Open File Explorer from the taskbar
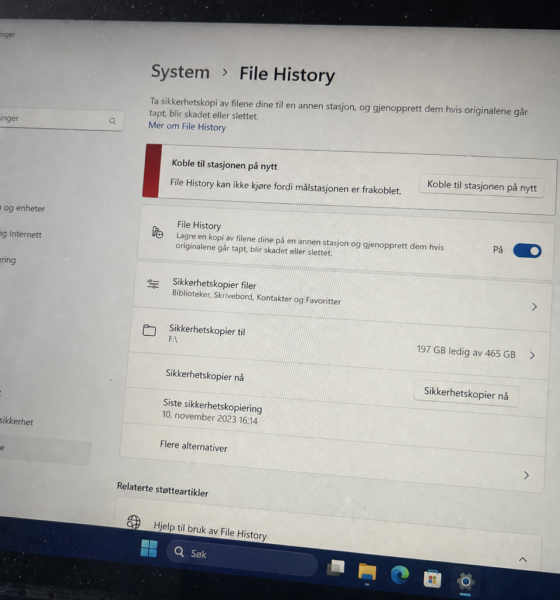 (x=367, y=572)
